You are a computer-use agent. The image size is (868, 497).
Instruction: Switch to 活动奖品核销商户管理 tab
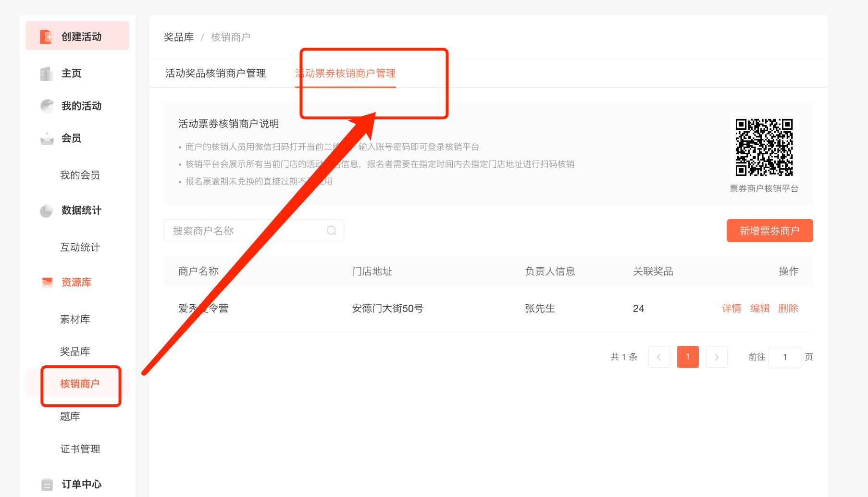click(x=215, y=74)
